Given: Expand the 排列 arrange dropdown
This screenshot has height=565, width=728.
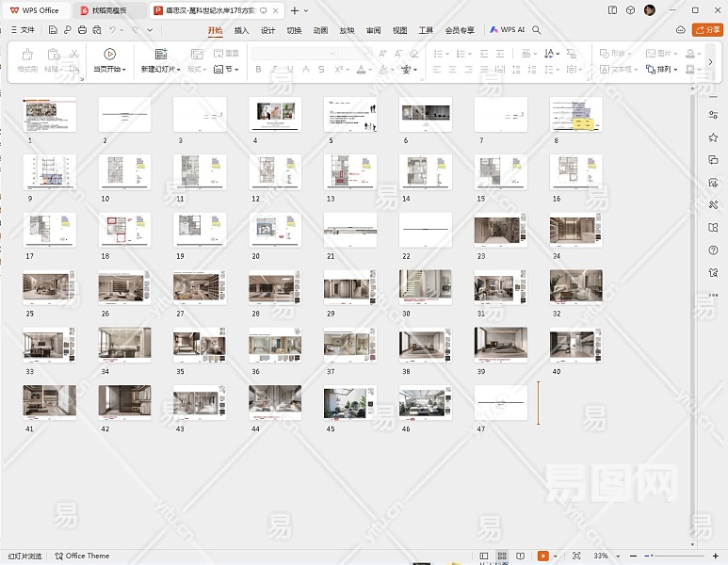Looking at the screenshot, I should click(x=666, y=70).
